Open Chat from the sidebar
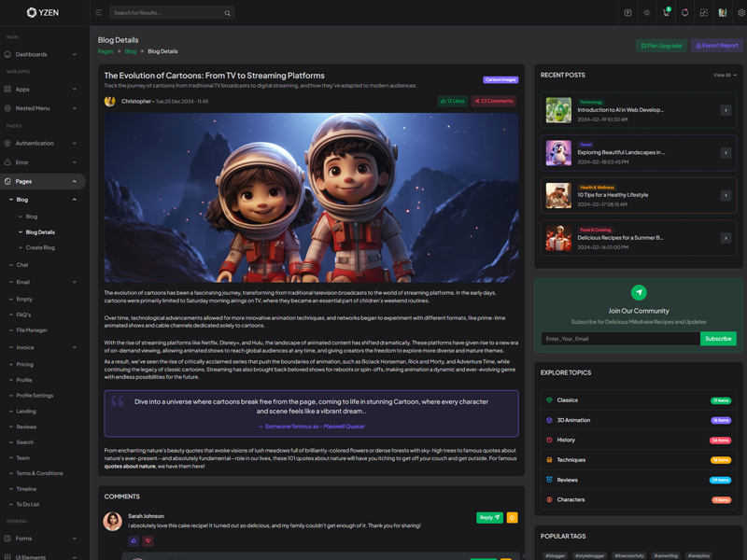Image resolution: width=747 pixels, height=560 pixels. coord(22,265)
